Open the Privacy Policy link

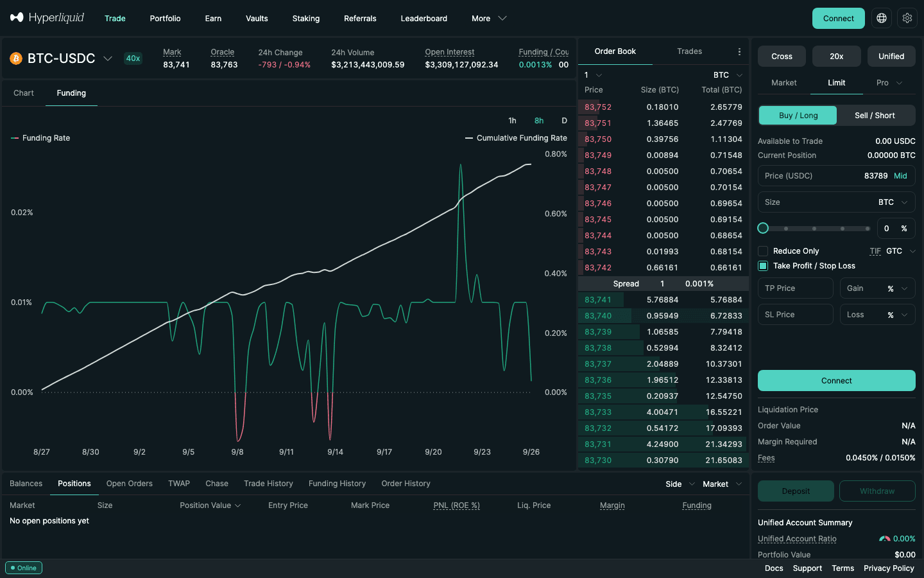tap(889, 568)
